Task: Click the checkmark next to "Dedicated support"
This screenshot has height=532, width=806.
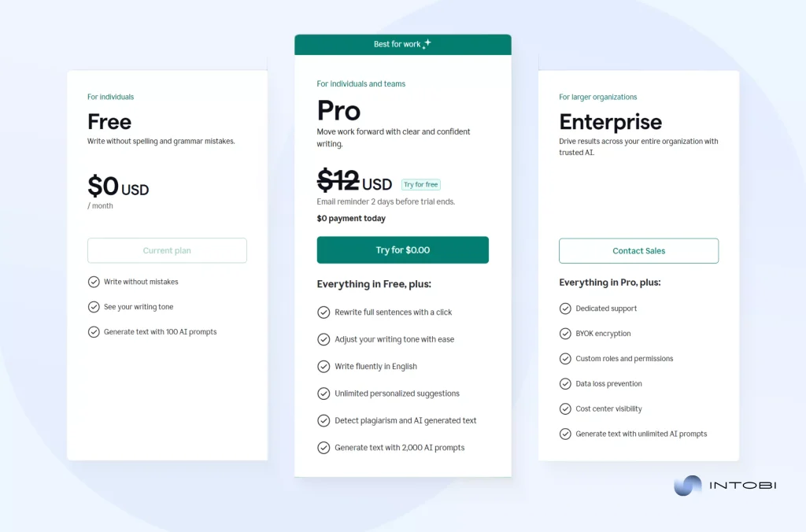Action: click(x=565, y=308)
